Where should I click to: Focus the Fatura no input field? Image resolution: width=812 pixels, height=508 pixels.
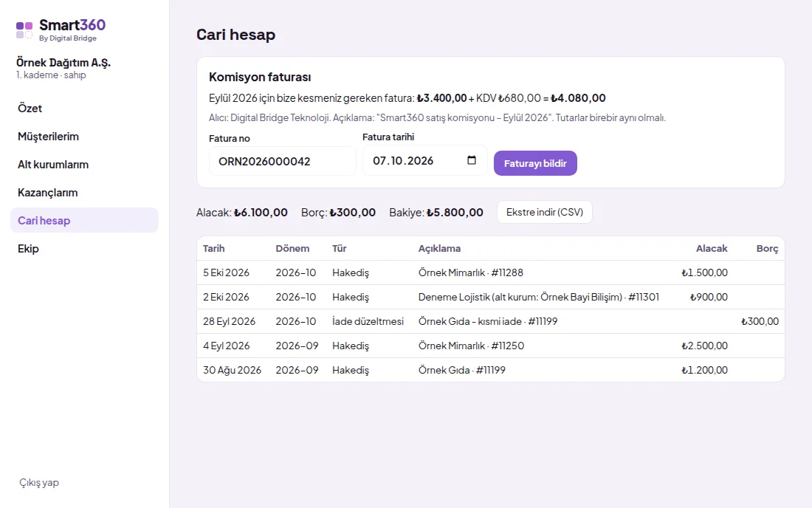[282, 161]
